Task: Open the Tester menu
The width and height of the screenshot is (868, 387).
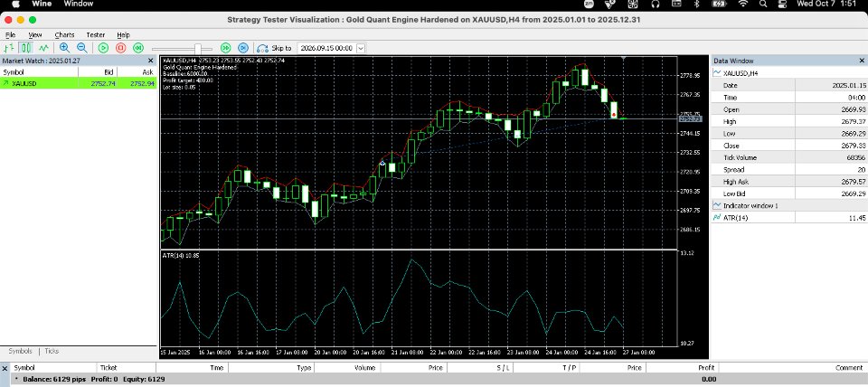Action: coord(95,35)
